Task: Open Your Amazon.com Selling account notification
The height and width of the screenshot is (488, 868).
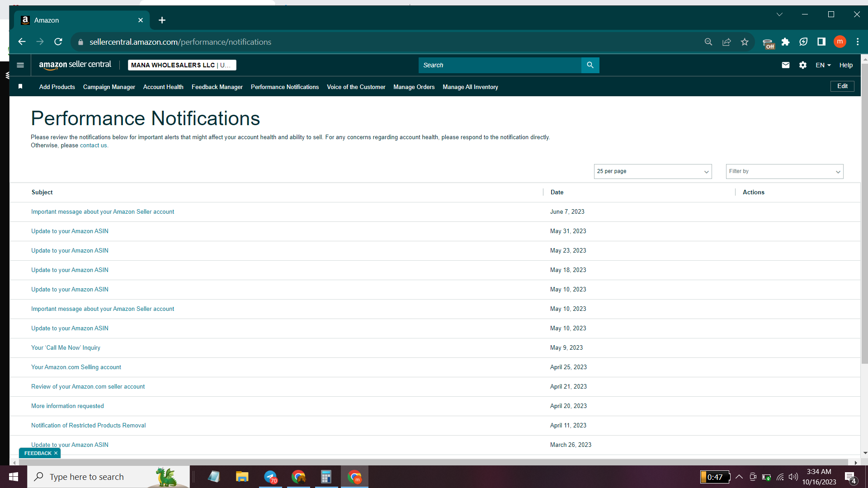Action: pyautogui.click(x=76, y=367)
